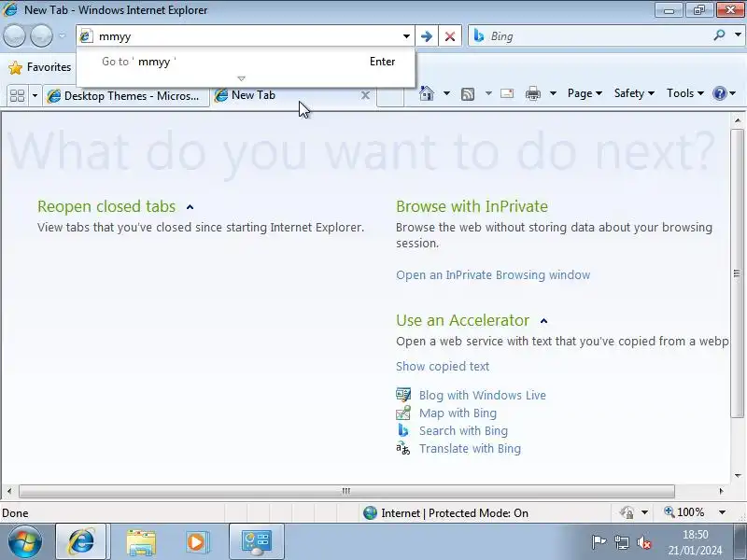Viewport: 747px width, 560px height.
Task: Click the blue Go arrow button
Action: [427, 36]
